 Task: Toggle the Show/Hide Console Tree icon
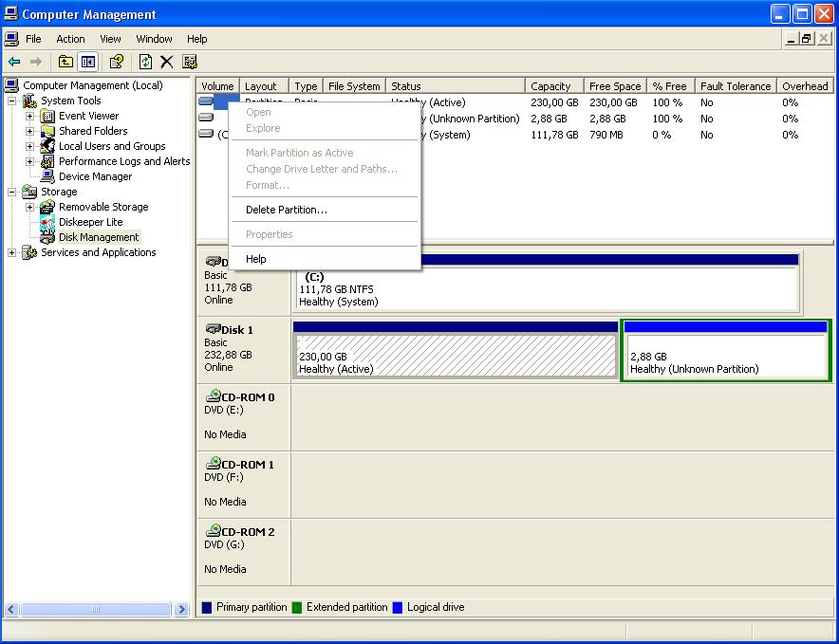point(87,62)
